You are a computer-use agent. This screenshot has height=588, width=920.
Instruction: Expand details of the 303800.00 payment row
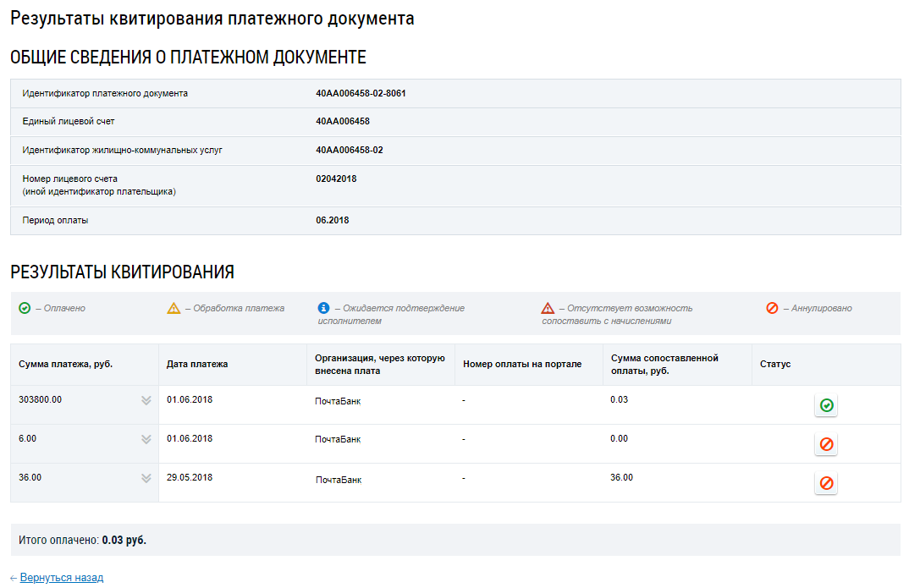pos(146,400)
